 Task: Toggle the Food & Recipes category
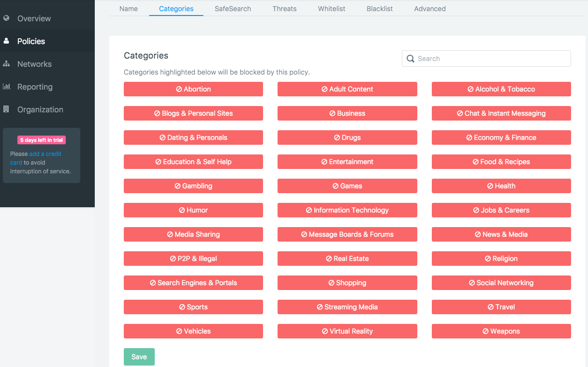point(501,162)
